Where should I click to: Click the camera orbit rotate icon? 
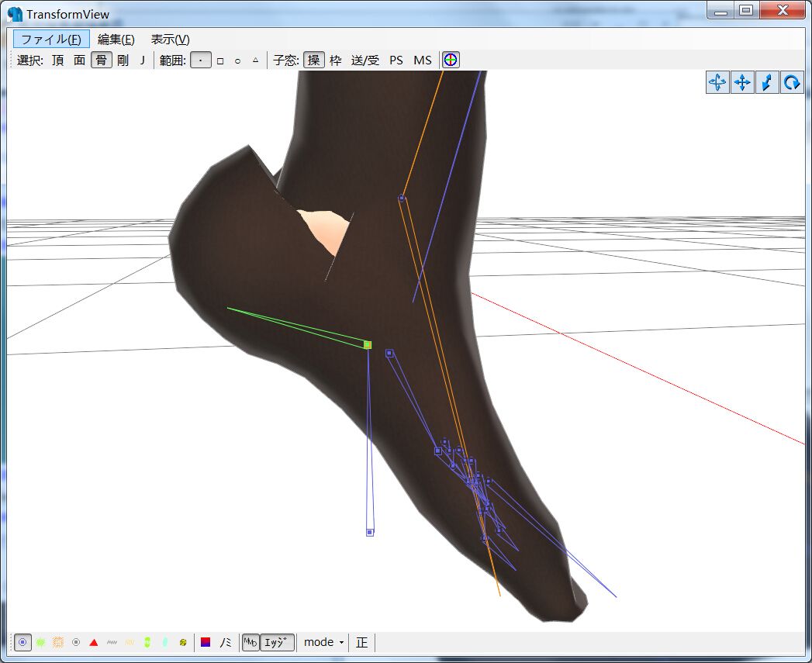[717, 82]
